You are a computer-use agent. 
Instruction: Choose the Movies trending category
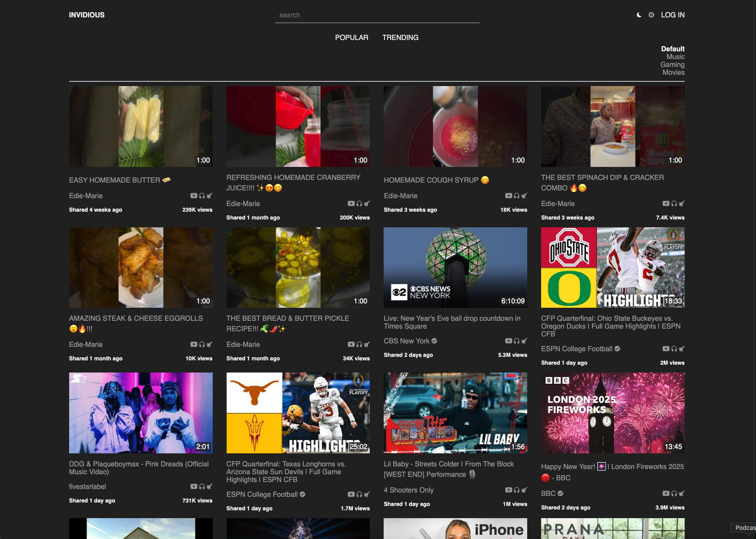[x=674, y=72]
